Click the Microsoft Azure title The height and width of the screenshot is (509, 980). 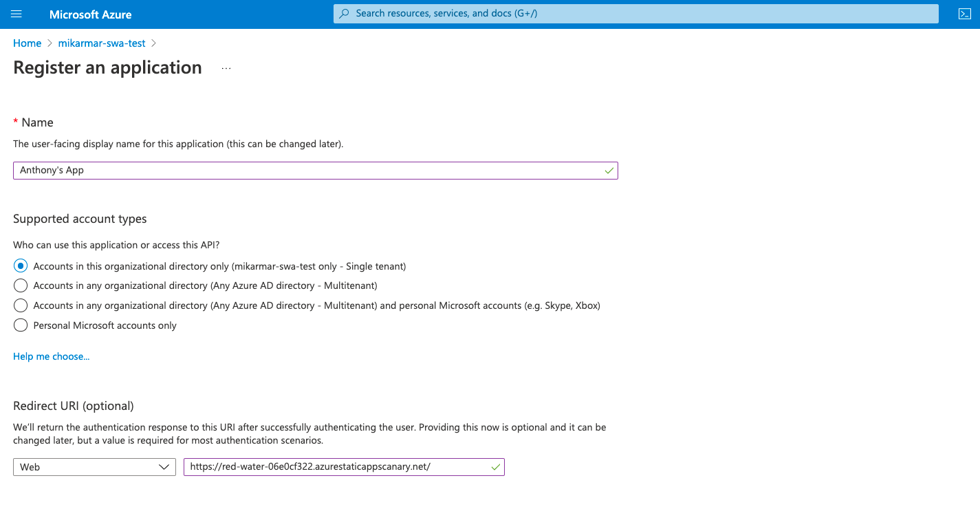[x=91, y=14]
